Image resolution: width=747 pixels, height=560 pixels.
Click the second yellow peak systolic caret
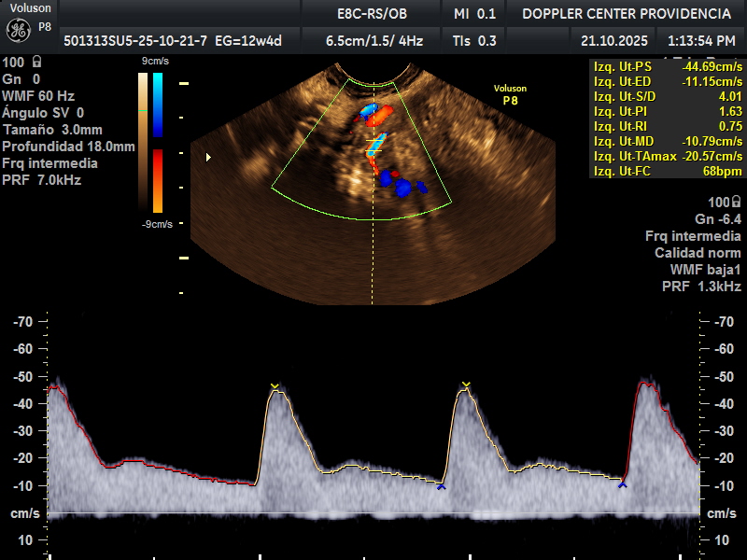click(x=466, y=385)
